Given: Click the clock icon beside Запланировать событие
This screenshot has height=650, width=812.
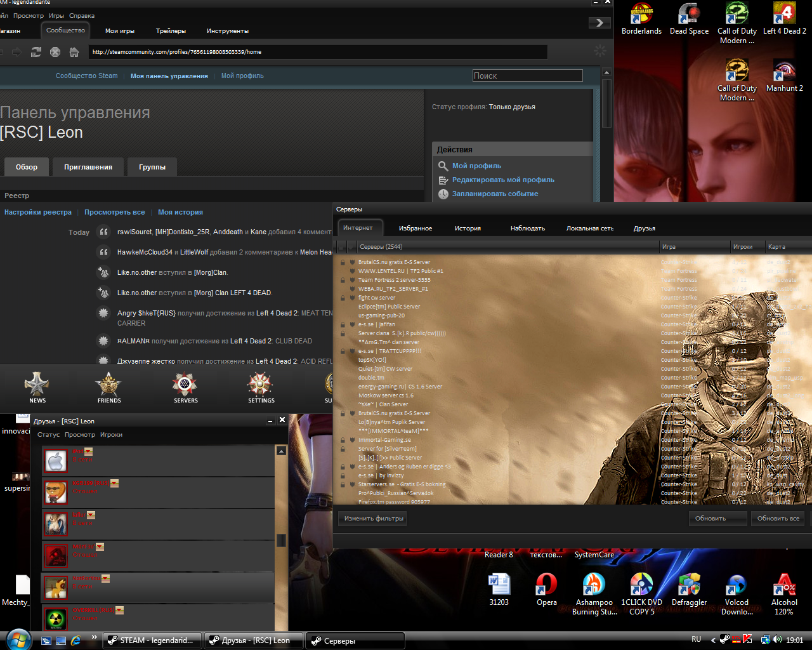Looking at the screenshot, I should [x=443, y=194].
